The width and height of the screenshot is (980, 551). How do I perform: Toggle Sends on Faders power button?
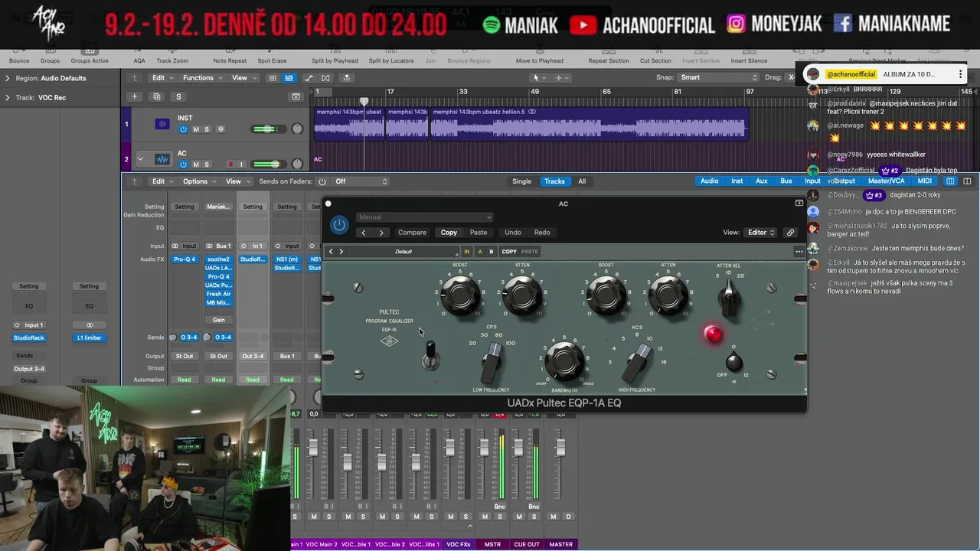click(x=322, y=181)
